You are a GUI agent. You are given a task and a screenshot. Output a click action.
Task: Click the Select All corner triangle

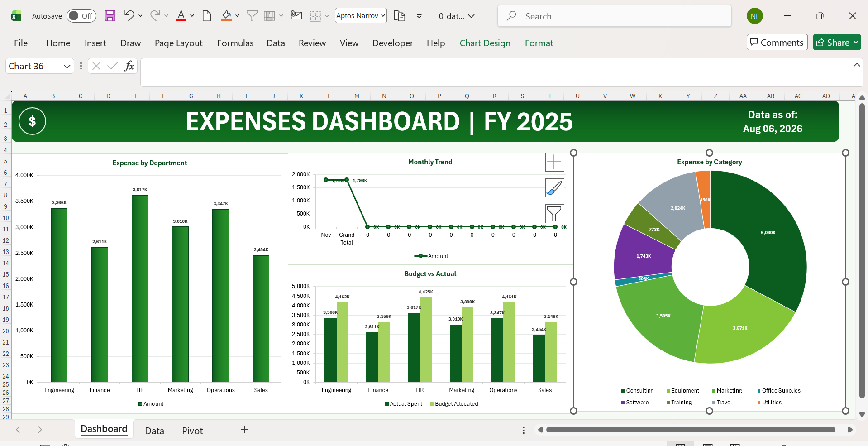[7, 96]
